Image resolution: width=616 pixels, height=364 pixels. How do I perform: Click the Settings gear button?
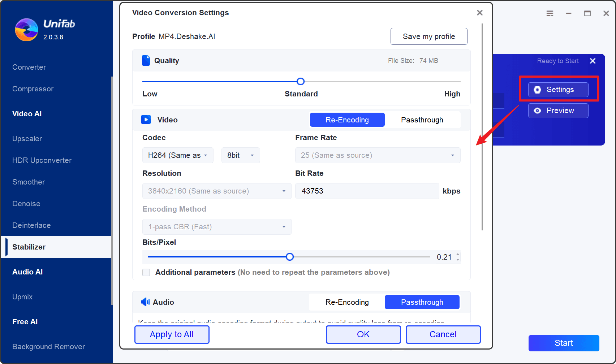click(558, 90)
